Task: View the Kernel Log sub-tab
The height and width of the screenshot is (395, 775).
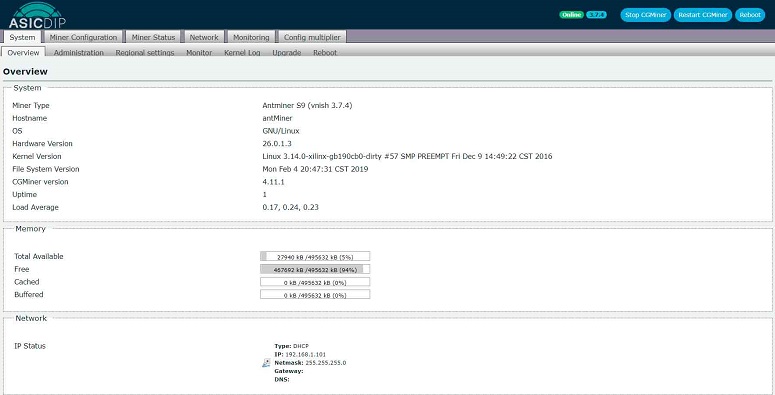Action: tap(242, 52)
